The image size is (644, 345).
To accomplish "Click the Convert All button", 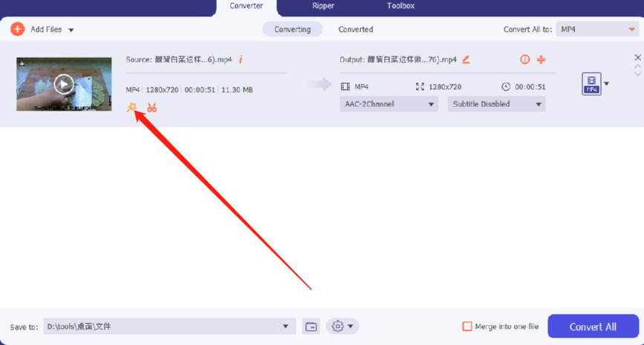I will (x=593, y=326).
